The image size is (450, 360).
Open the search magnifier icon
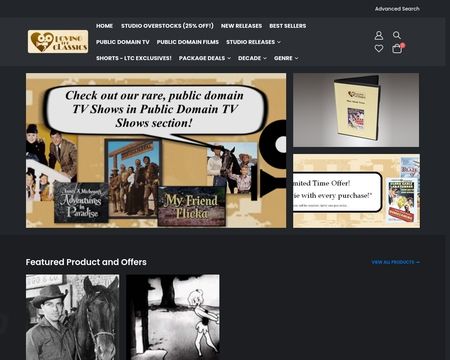click(397, 35)
